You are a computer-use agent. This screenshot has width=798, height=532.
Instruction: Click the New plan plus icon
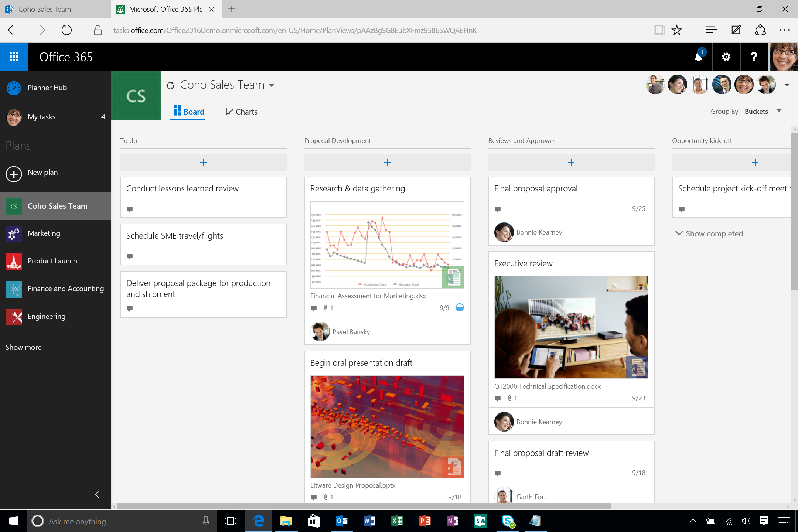pyautogui.click(x=14, y=174)
